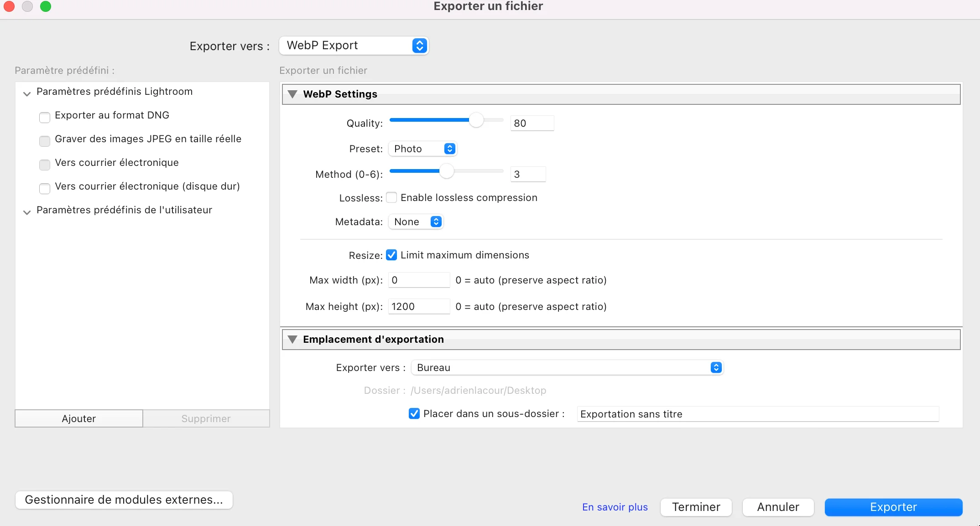Open 'Gestionnaire de modules externes'
The image size is (980, 526).
tap(124, 500)
